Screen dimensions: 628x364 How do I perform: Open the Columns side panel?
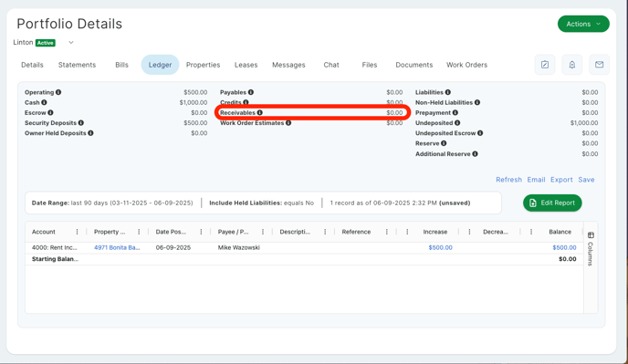(x=591, y=248)
